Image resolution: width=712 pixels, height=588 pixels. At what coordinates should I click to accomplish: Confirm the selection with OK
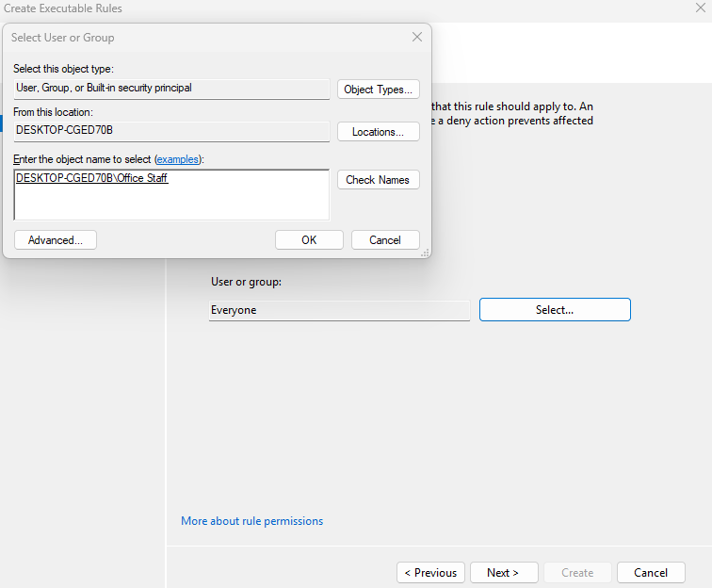pyautogui.click(x=309, y=240)
